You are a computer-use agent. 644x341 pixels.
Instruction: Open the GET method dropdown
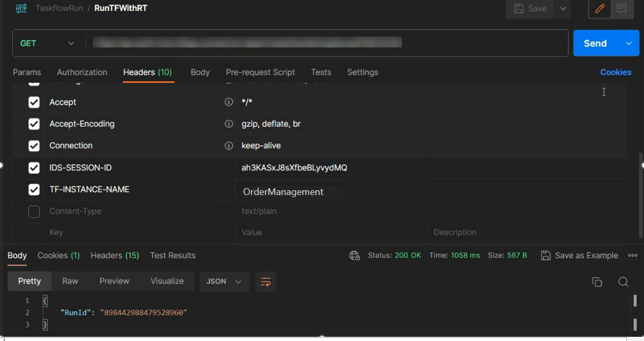47,43
